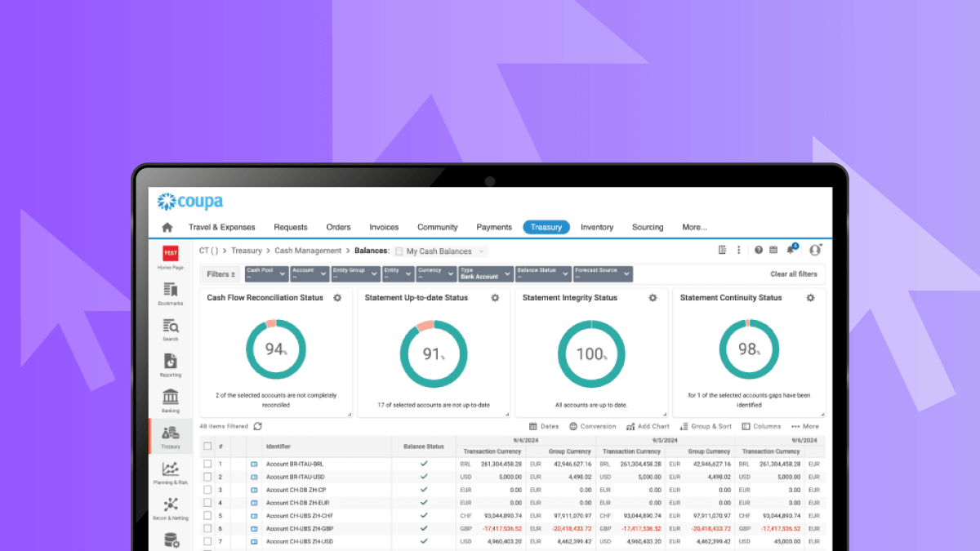Open the More... navigation menu
Screen dimensions: 980x551
coord(694,228)
